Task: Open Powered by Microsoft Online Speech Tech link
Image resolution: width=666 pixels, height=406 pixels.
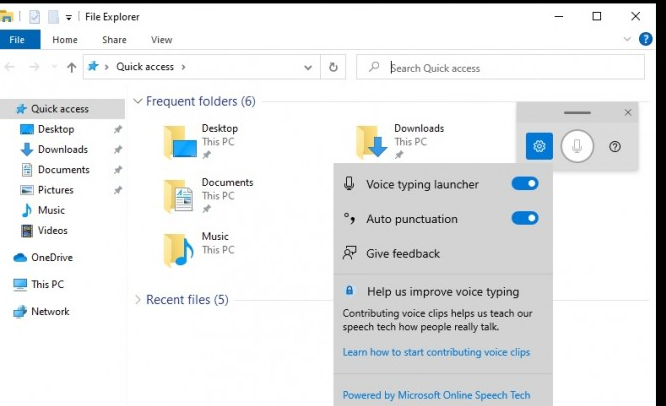Action: pyautogui.click(x=436, y=395)
